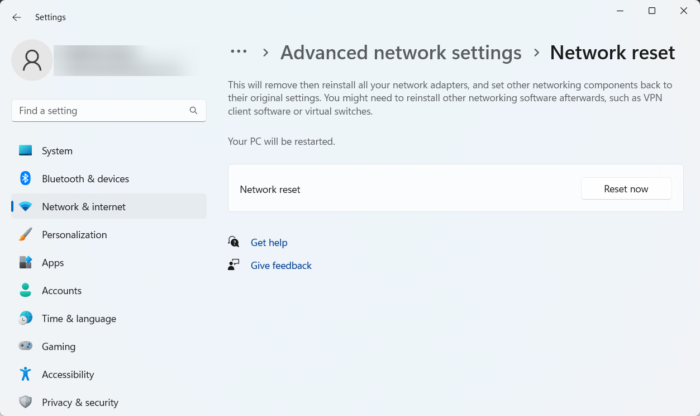
Task: Click the Gaming controller icon
Action: [25, 347]
